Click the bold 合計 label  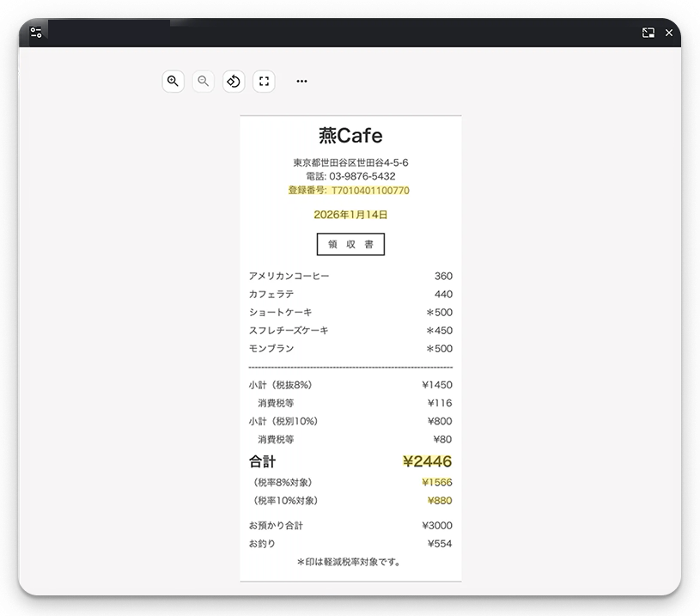point(262,461)
